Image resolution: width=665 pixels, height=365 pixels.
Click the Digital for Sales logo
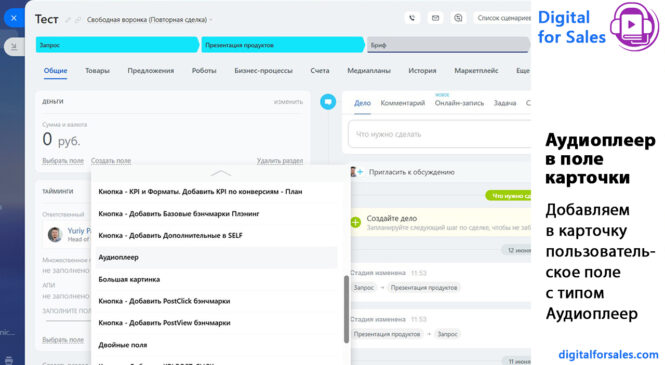(598, 27)
